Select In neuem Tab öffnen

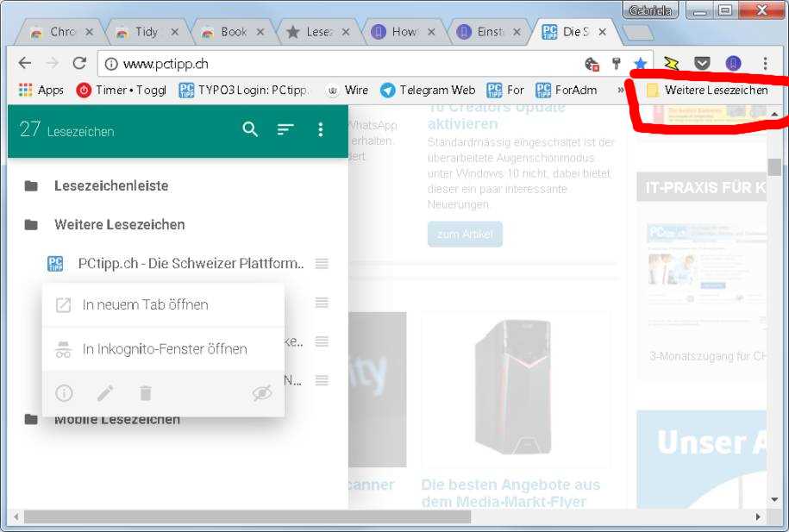pos(164,305)
